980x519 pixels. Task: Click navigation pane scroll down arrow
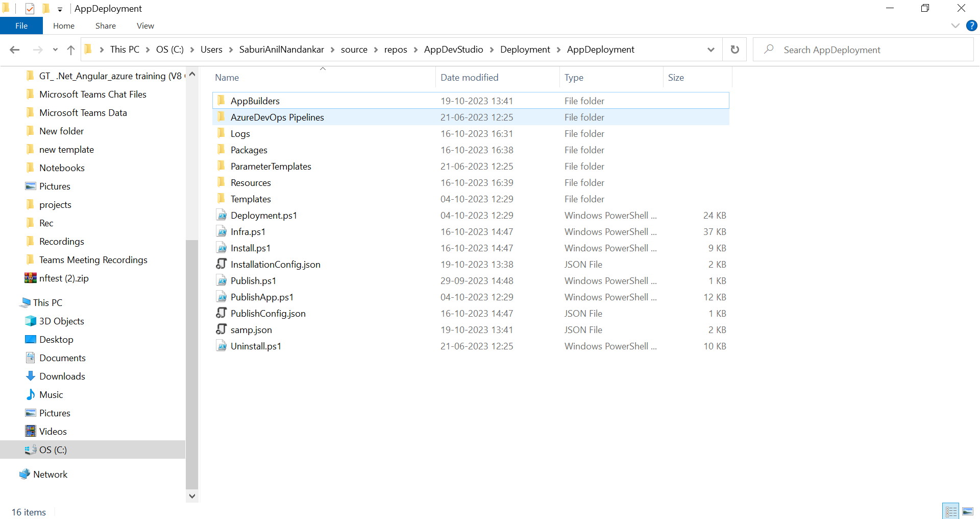point(192,496)
